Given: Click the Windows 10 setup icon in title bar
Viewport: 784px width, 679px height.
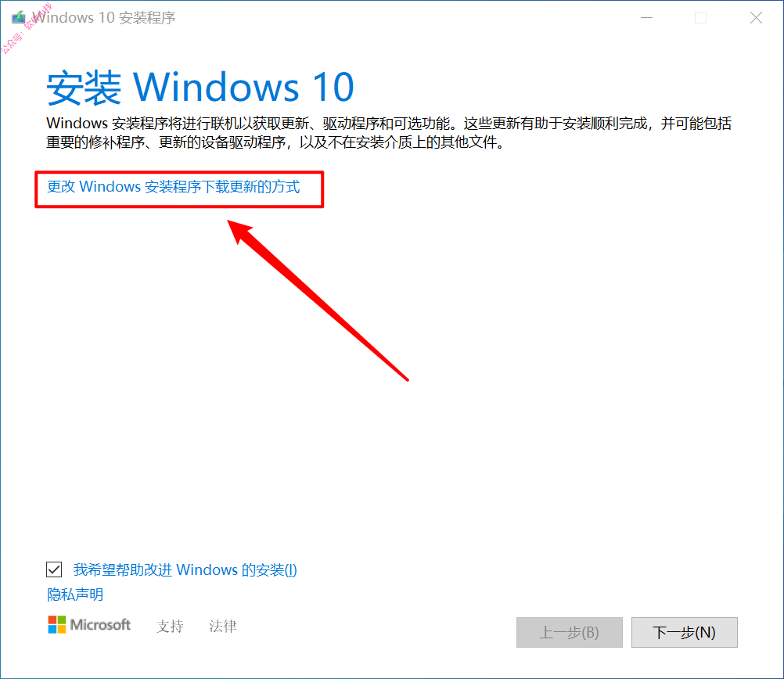Looking at the screenshot, I should click(19, 17).
